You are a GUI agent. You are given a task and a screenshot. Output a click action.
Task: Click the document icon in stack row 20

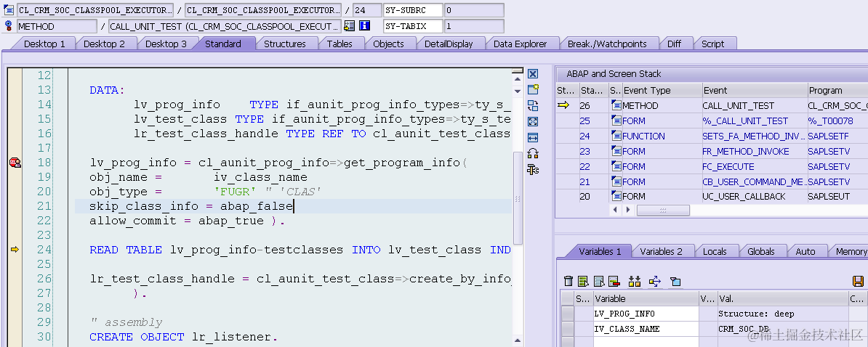click(616, 196)
